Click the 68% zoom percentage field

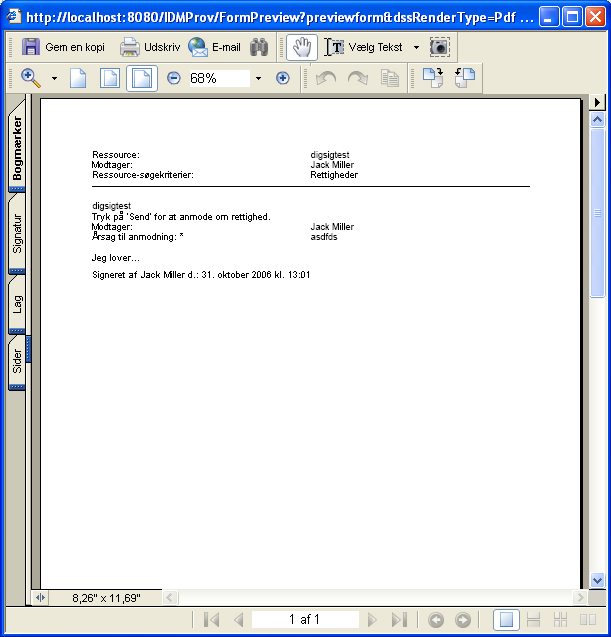(219, 78)
